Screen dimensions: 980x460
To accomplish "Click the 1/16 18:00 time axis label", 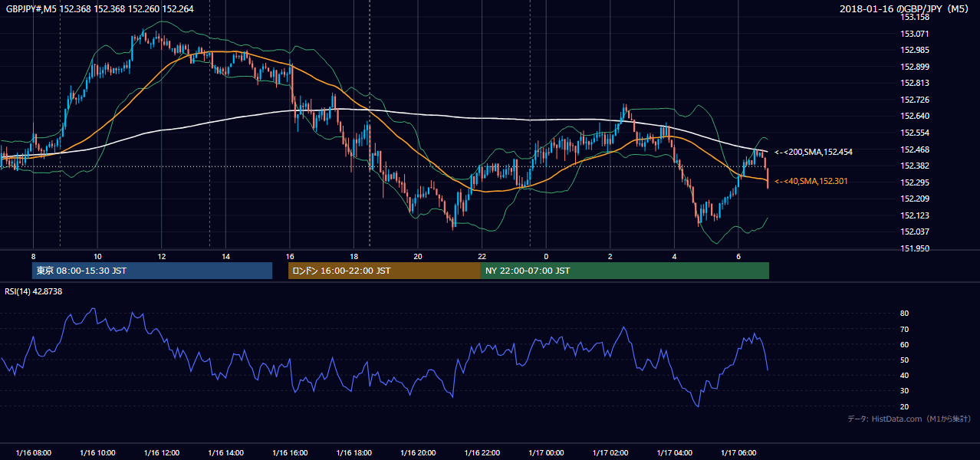I will click(x=354, y=453).
